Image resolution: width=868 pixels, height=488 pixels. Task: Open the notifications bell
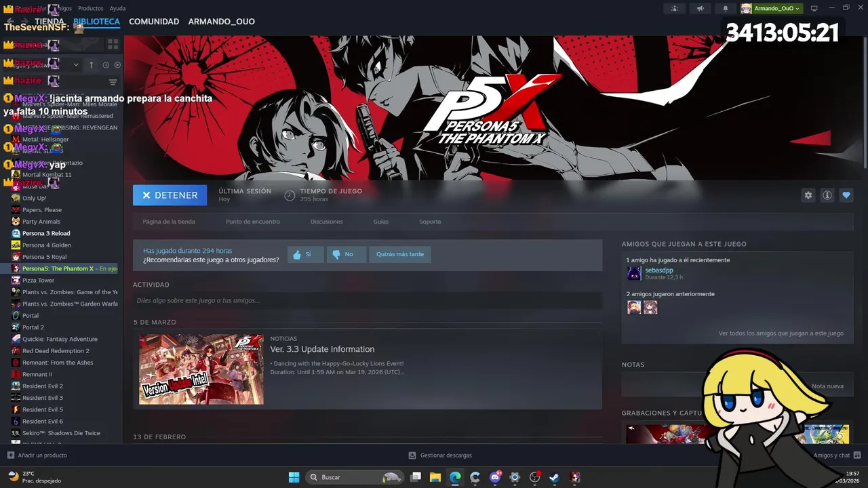pyautogui.click(x=725, y=8)
